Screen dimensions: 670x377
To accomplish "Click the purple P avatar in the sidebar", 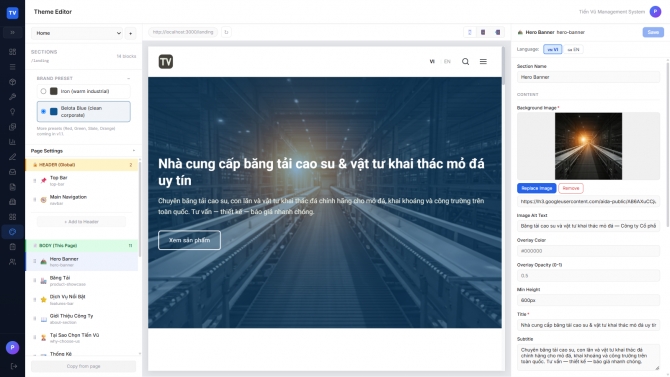I will (x=12, y=348).
